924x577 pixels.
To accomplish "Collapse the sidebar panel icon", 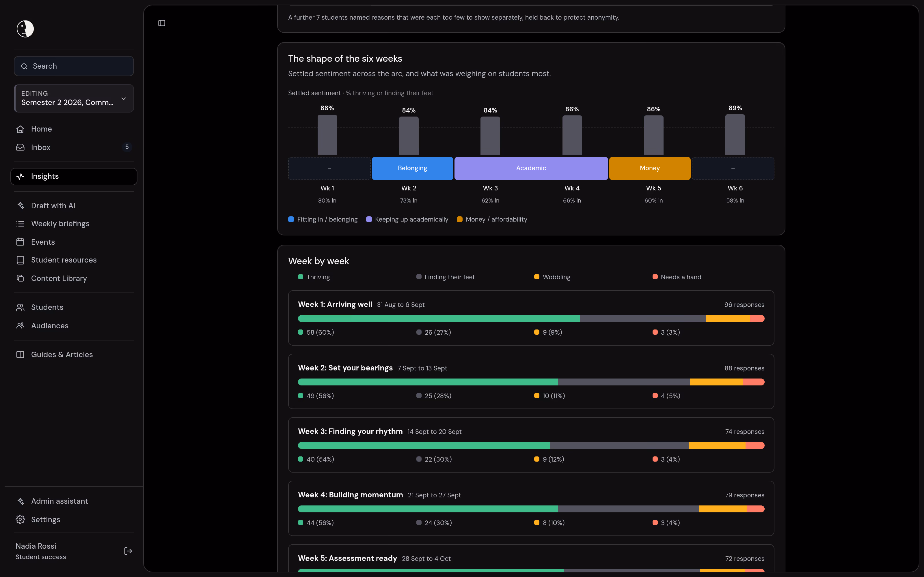I will [x=161, y=23].
